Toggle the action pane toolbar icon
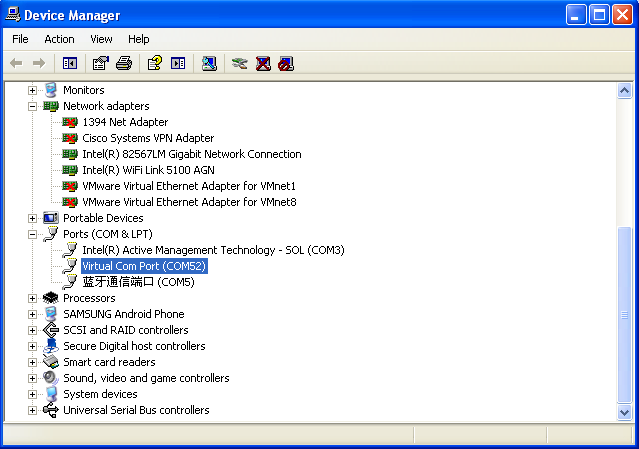This screenshot has width=639, height=449. tap(178, 63)
